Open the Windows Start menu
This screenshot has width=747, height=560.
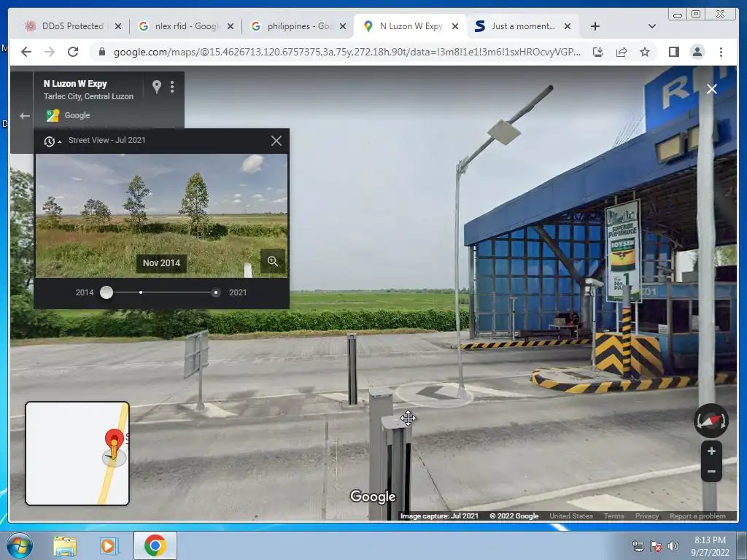pos(19,545)
